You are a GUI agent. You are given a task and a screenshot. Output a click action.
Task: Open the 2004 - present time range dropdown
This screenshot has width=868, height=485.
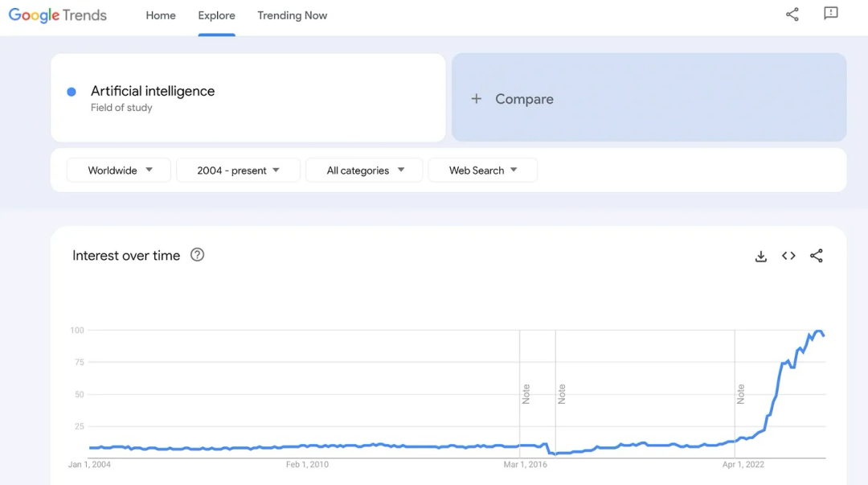(x=238, y=171)
